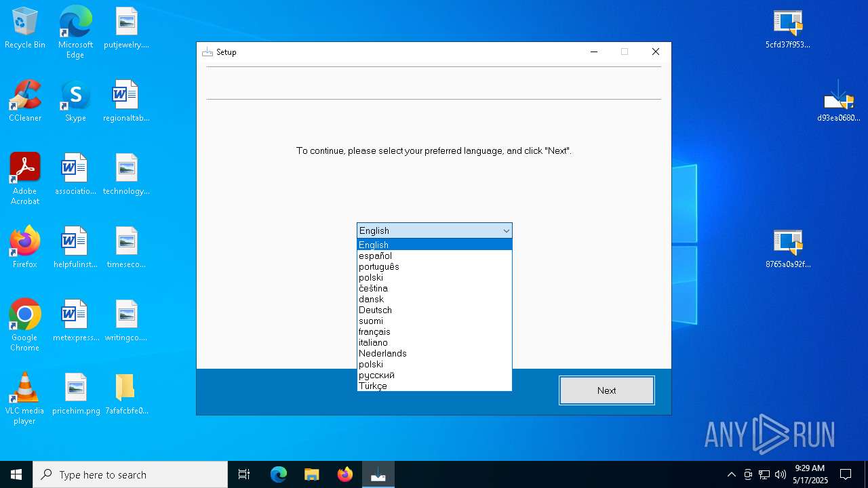Viewport: 868px width, 488px height.
Task: Select the writingco image file icon
Action: tap(126, 321)
